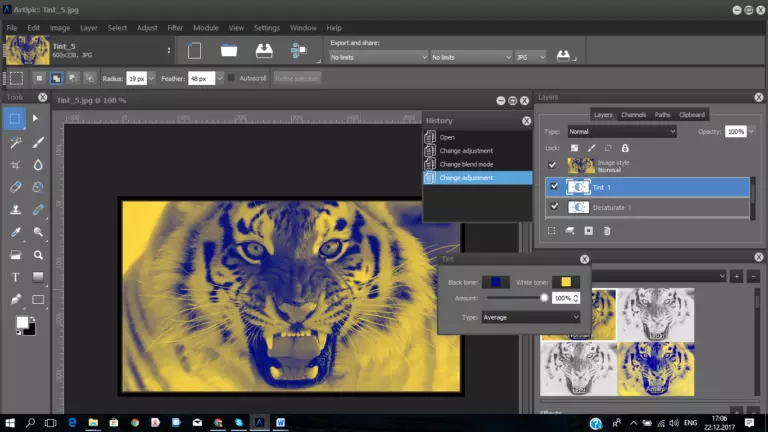Open the JPG export format dropdown
Viewport: 768px width, 432px height.
point(530,58)
